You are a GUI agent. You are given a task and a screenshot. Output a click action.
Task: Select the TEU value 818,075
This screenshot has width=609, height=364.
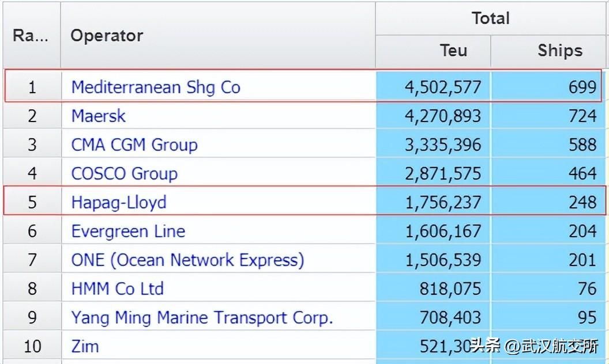coord(450,289)
